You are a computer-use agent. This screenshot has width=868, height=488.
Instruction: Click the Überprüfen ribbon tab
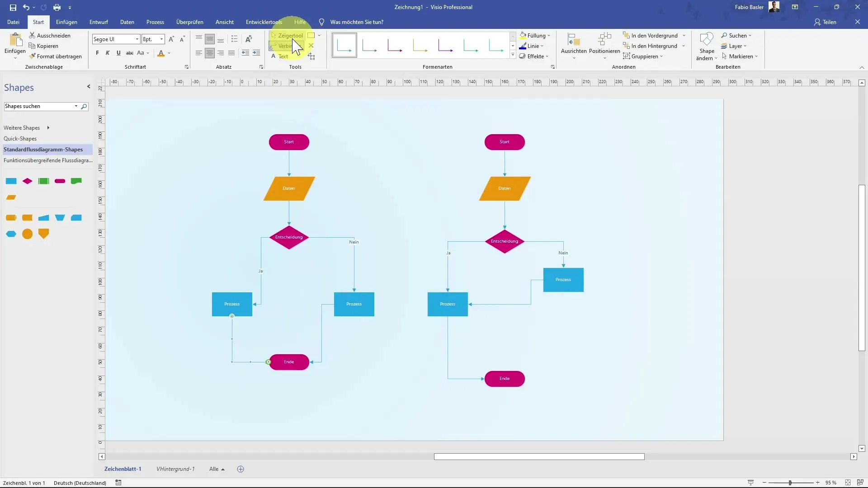pyautogui.click(x=189, y=22)
